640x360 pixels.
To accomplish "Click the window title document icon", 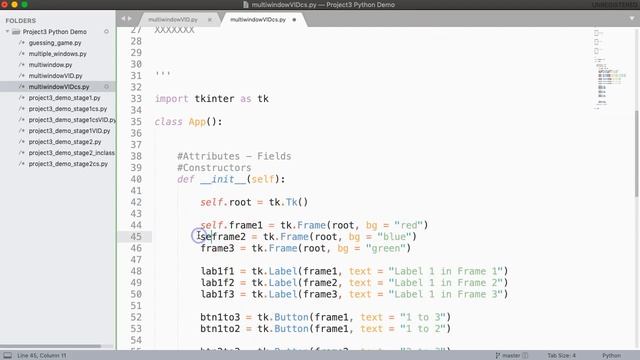I will coord(246,5).
